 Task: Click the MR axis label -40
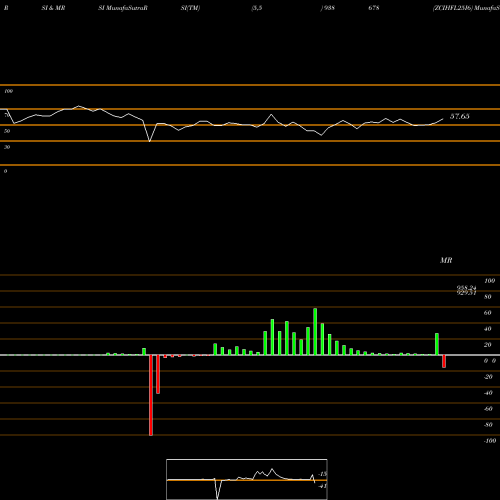coord(488,393)
